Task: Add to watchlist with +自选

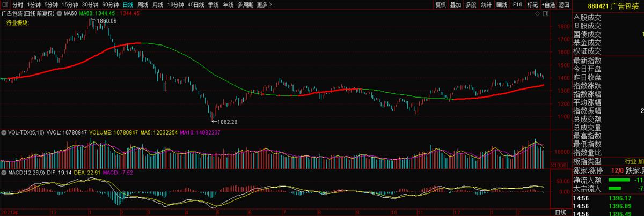Action: [548, 4]
